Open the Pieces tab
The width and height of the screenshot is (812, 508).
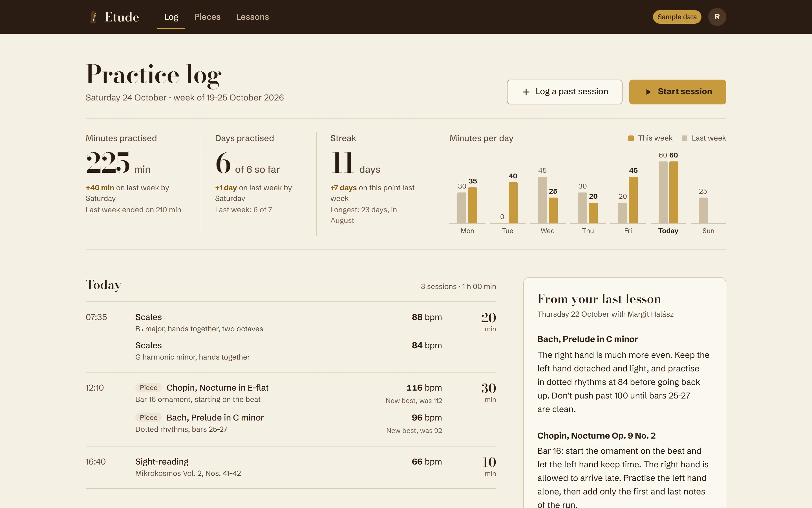coord(207,17)
